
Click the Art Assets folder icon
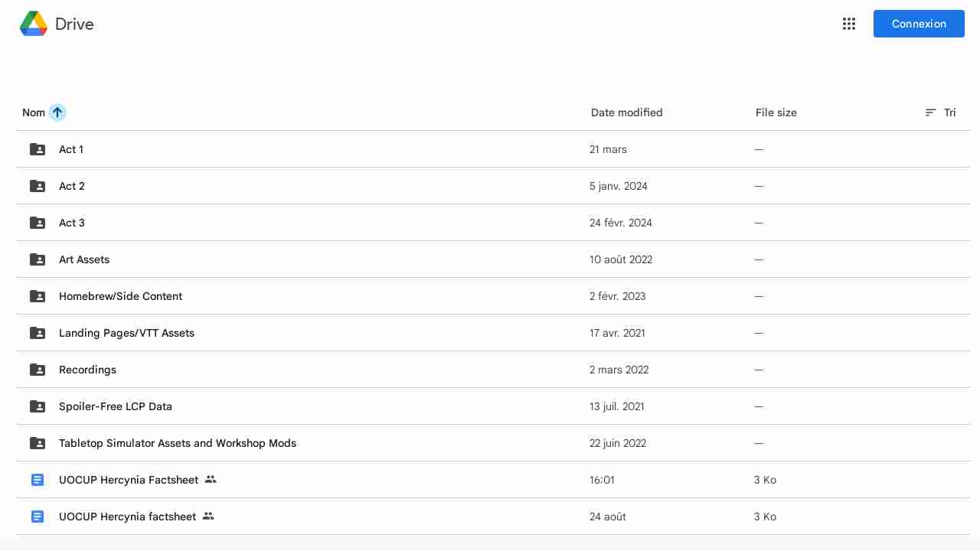pyautogui.click(x=38, y=259)
